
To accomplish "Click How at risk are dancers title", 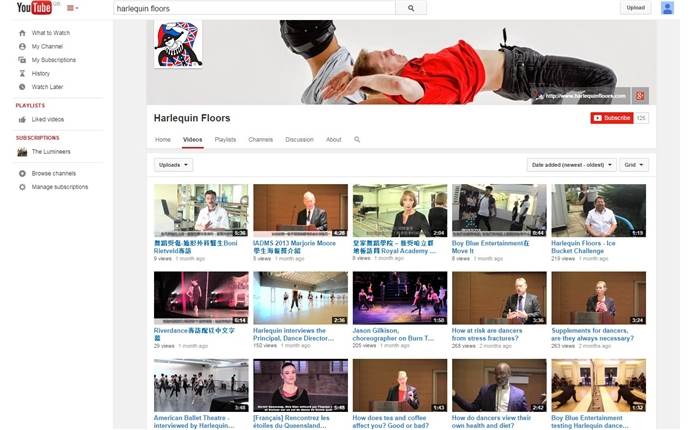I will pyautogui.click(x=487, y=334).
